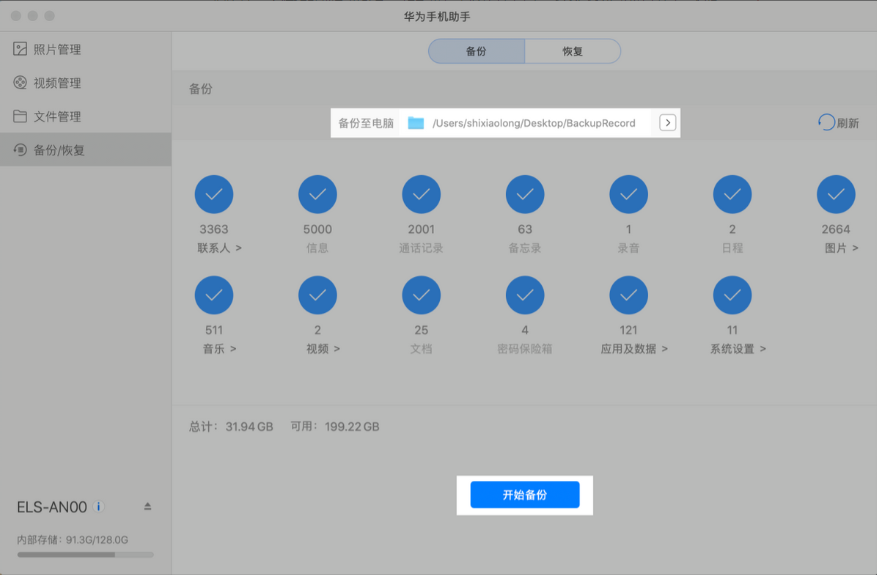Viewport: 877px width, 575px height.
Task: Click the 总计: 31.94 GB text
Action: [231, 427]
